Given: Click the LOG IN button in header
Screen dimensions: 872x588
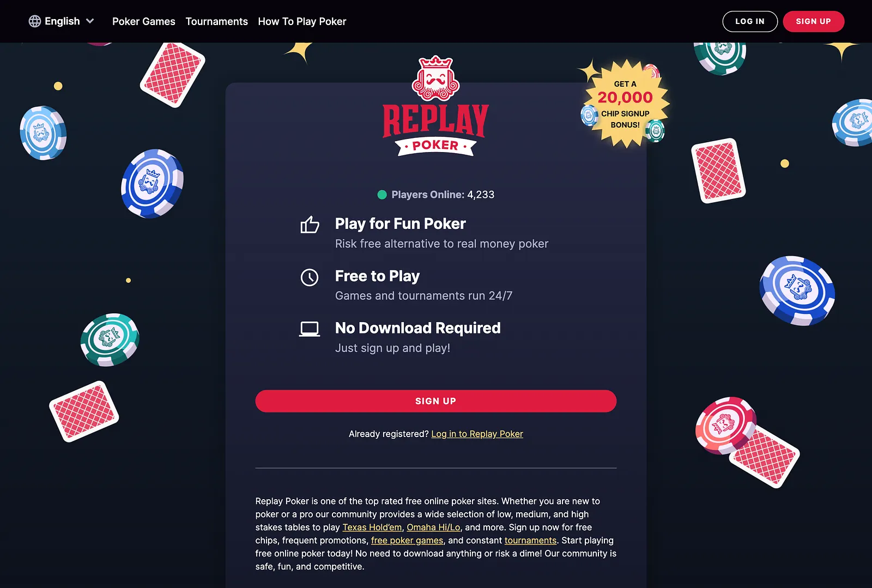Looking at the screenshot, I should click(x=750, y=21).
